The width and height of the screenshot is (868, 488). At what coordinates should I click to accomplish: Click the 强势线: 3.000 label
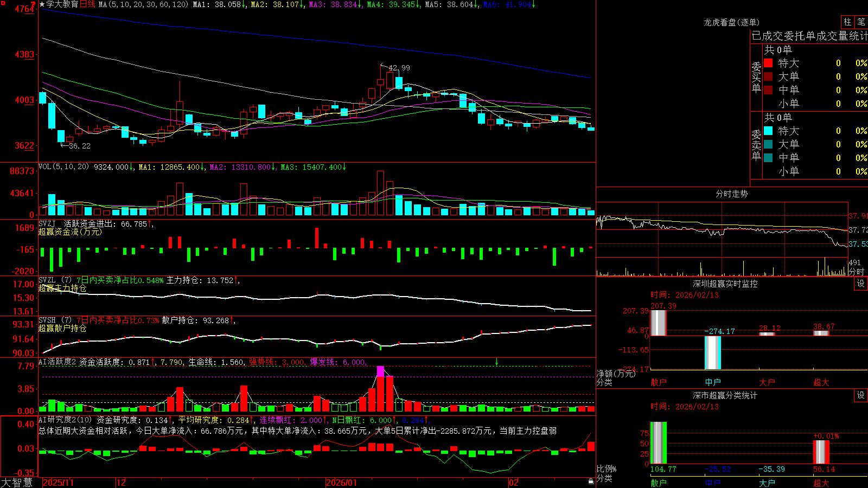click(x=277, y=362)
